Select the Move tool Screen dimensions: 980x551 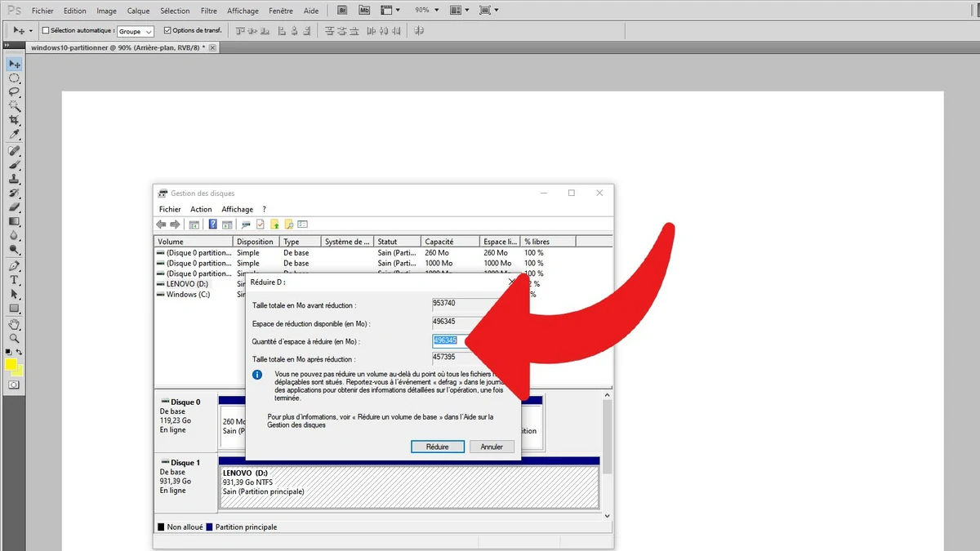click(x=14, y=63)
